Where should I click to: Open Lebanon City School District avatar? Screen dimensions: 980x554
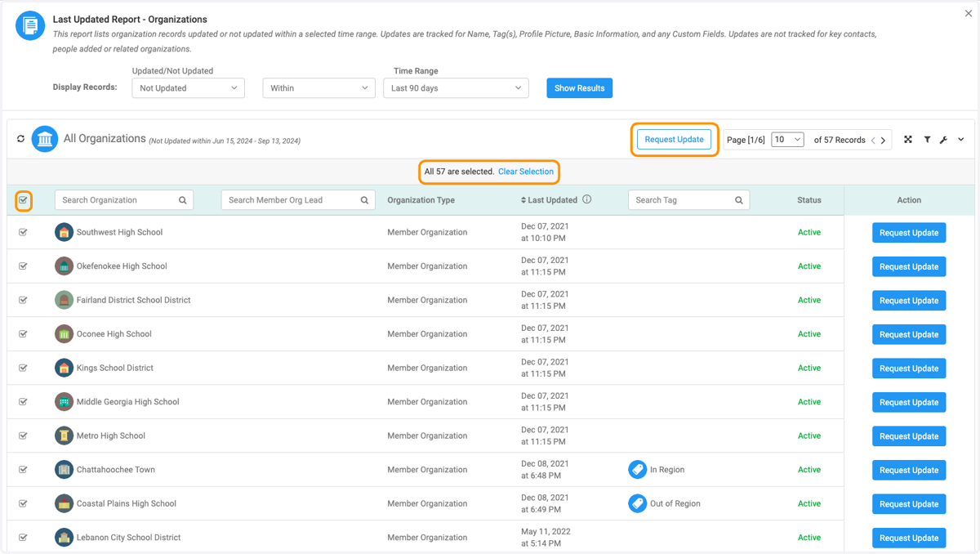click(64, 538)
